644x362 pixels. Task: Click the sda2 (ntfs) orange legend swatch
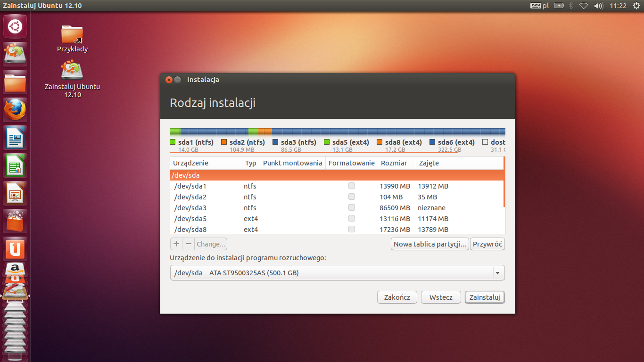[224, 142]
